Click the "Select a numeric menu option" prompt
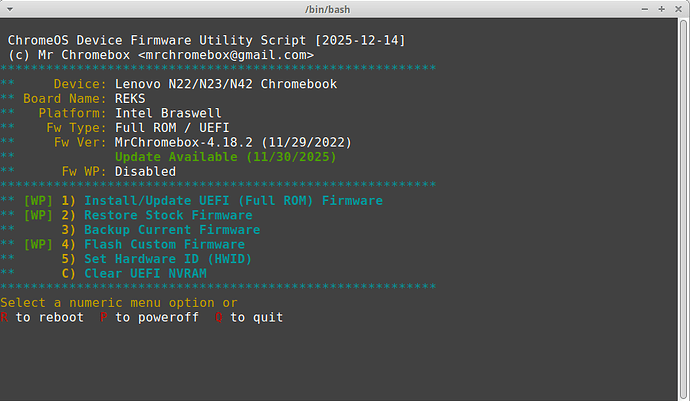This screenshot has height=401, width=690. [x=110, y=302]
